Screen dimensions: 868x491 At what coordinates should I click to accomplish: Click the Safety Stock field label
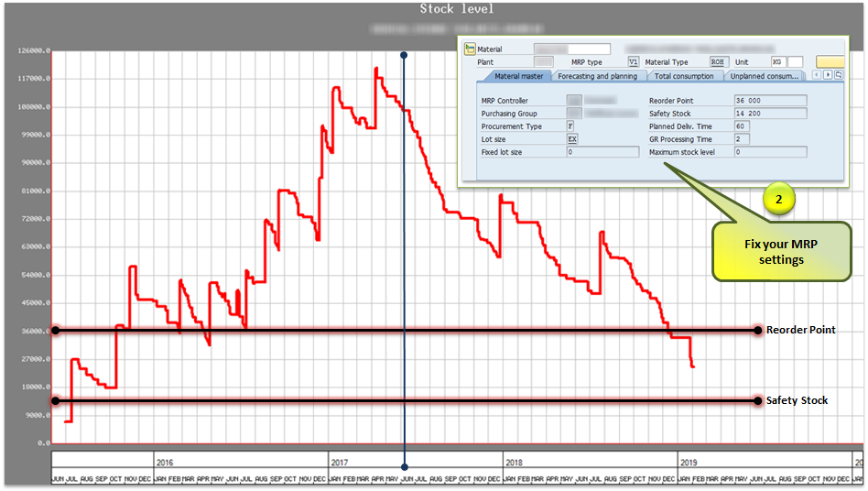click(x=670, y=114)
